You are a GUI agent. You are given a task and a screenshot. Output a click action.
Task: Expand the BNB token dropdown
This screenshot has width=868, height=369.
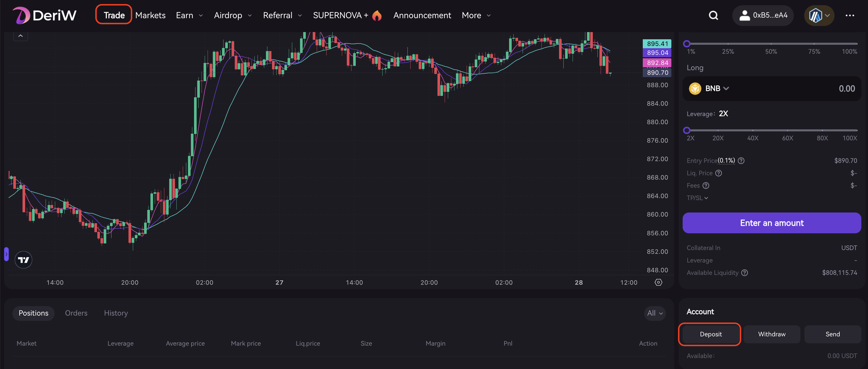tap(716, 89)
